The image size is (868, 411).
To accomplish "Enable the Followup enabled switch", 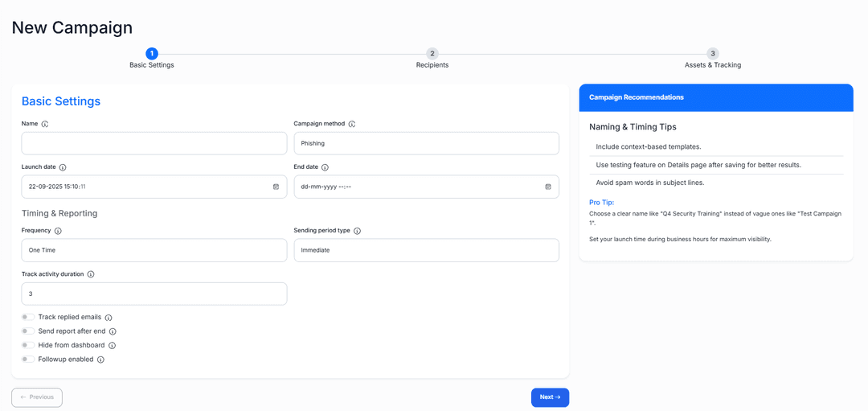I will pyautogui.click(x=28, y=360).
